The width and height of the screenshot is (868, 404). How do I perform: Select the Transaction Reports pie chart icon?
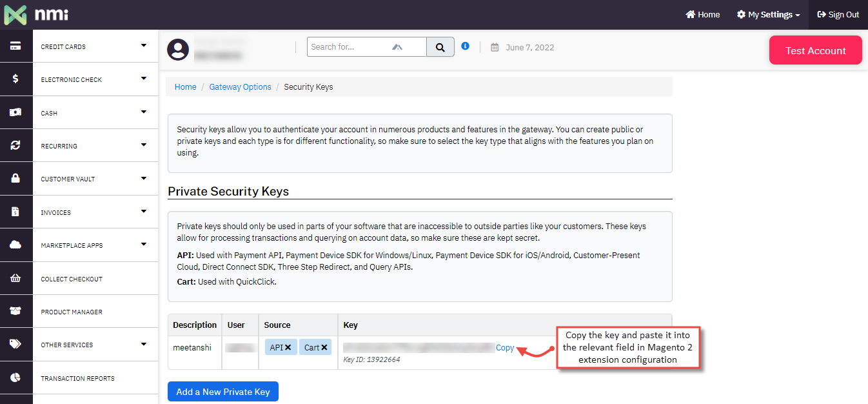[16, 378]
